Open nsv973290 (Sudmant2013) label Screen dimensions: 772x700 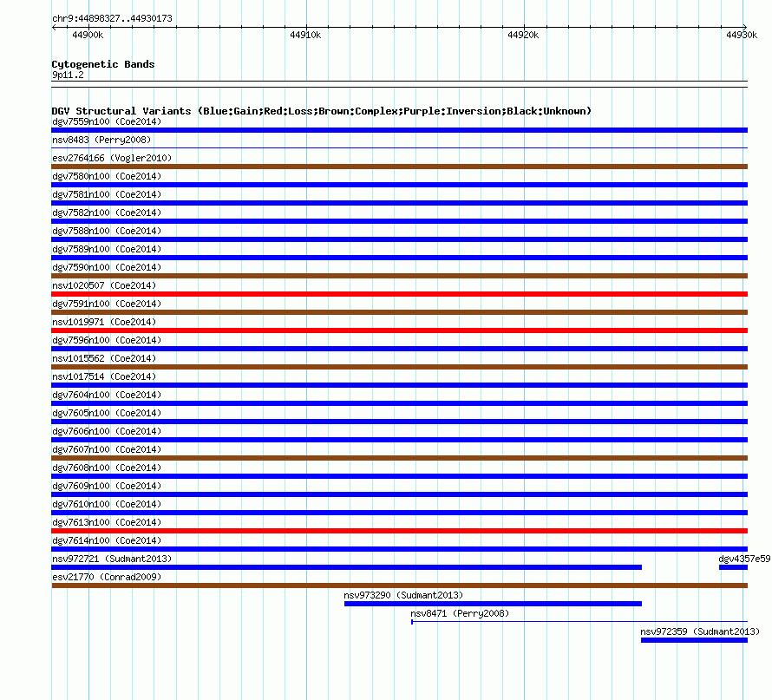[403, 595]
